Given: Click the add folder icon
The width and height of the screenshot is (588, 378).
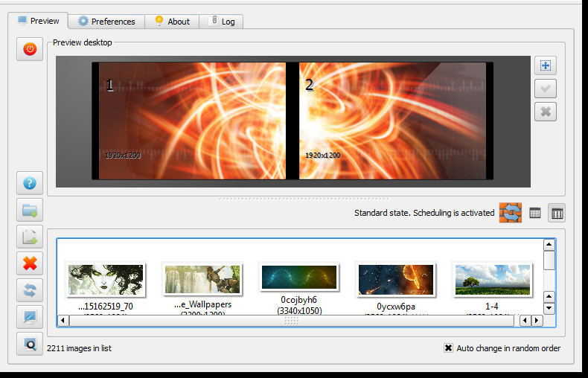Looking at the screenshot, I should 30,210.
